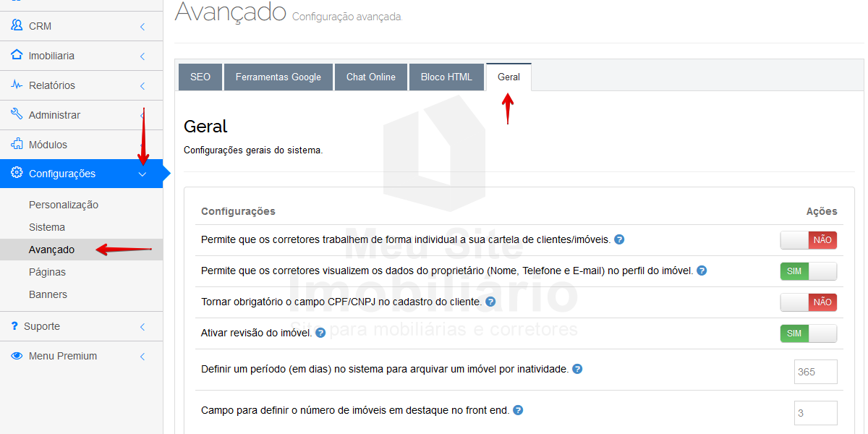Image resolution: width=868 pixels, height=434 pixels.
Task: Turn off Ativar revisão do imóvel switch
Action: pos(808,333)
